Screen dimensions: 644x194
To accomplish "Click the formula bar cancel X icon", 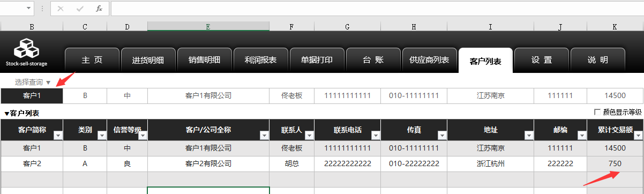I will coord(61,9).
